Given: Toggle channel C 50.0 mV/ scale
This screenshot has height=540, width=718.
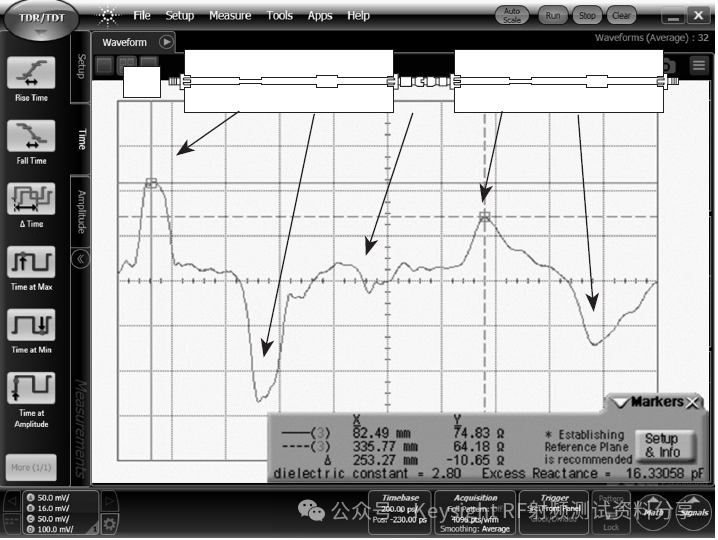Looking at the screenshot, I should (48, 518).
